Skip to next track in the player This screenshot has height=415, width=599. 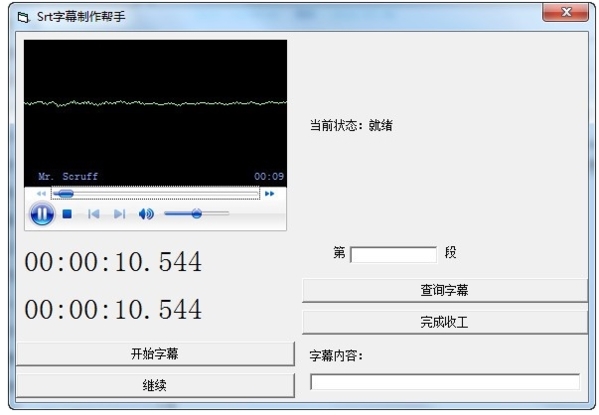click(119, 214)
